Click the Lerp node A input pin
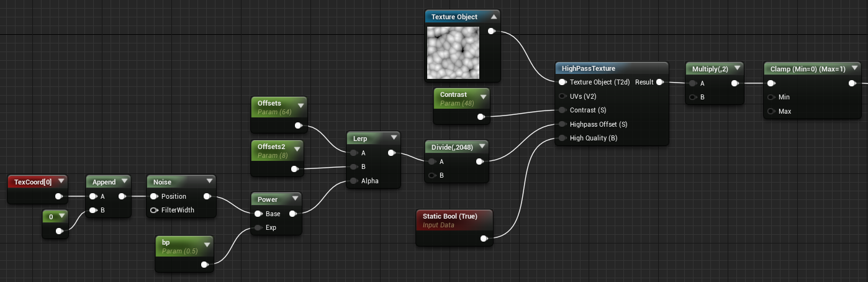This screenshot has width=868, height=282. (353, 153)
